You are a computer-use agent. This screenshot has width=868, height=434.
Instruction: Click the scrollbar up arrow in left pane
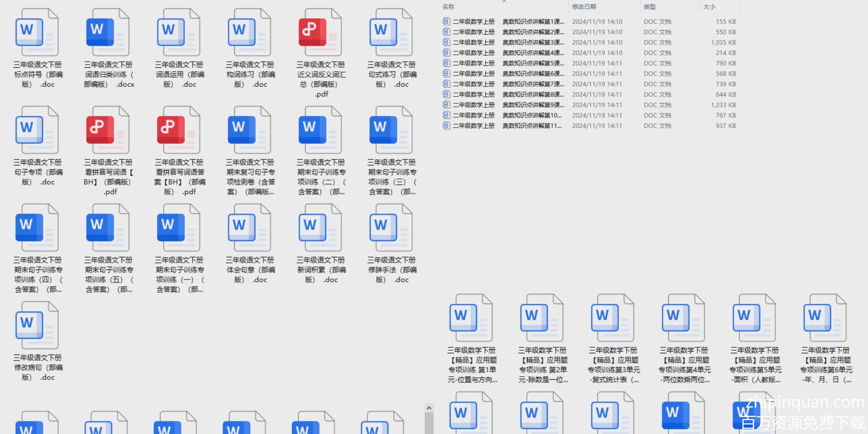pyautogui.click(x=429, y=408)
